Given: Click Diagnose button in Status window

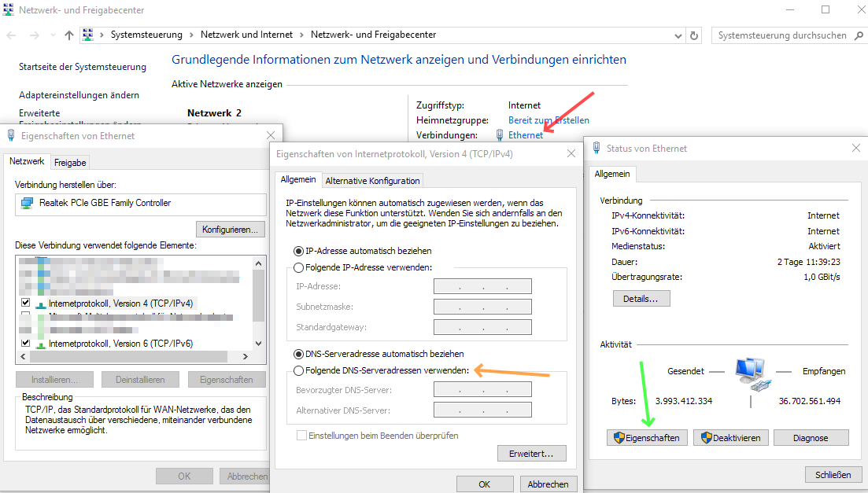Looking at the screenshot, I should point(811,438).
